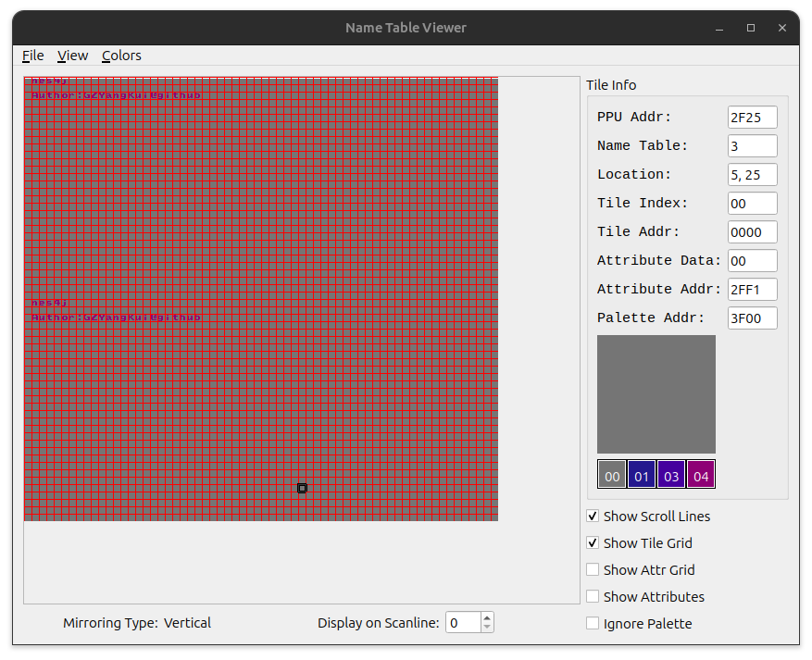
Task: Click the scanline up stepper arrow
Action: [x=485, y=616]
